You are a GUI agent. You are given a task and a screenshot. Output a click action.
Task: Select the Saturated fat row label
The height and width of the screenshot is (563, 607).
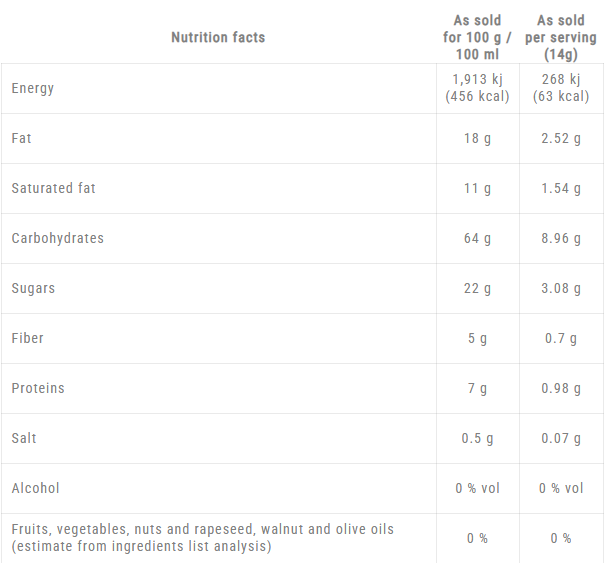click(53, 188)
